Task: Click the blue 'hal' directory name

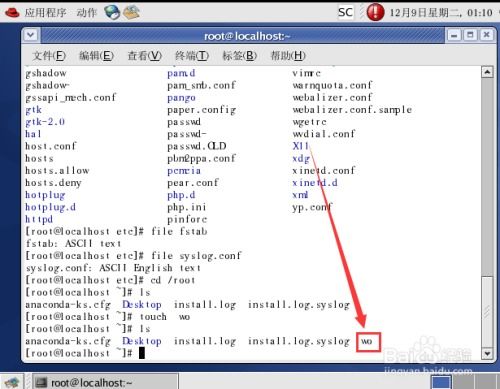Action: [33, 134]
